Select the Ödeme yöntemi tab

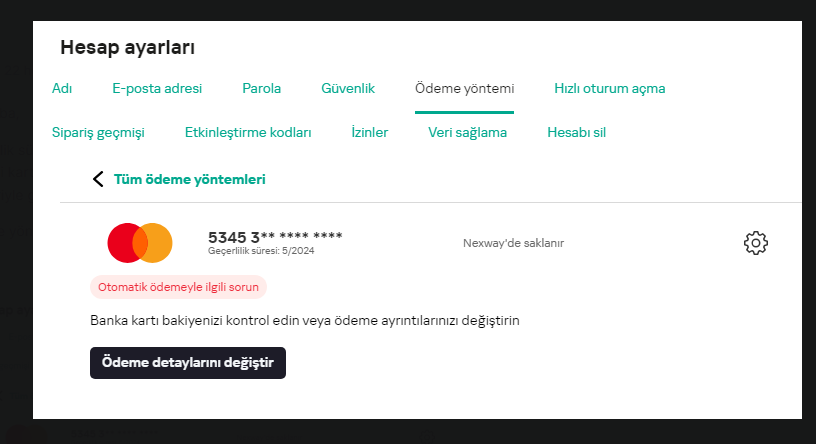click(x=464, y=88)
